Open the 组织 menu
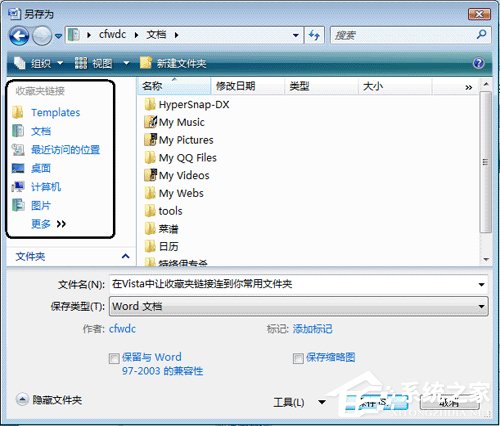The image size is (500, 426). pos(38,63)
